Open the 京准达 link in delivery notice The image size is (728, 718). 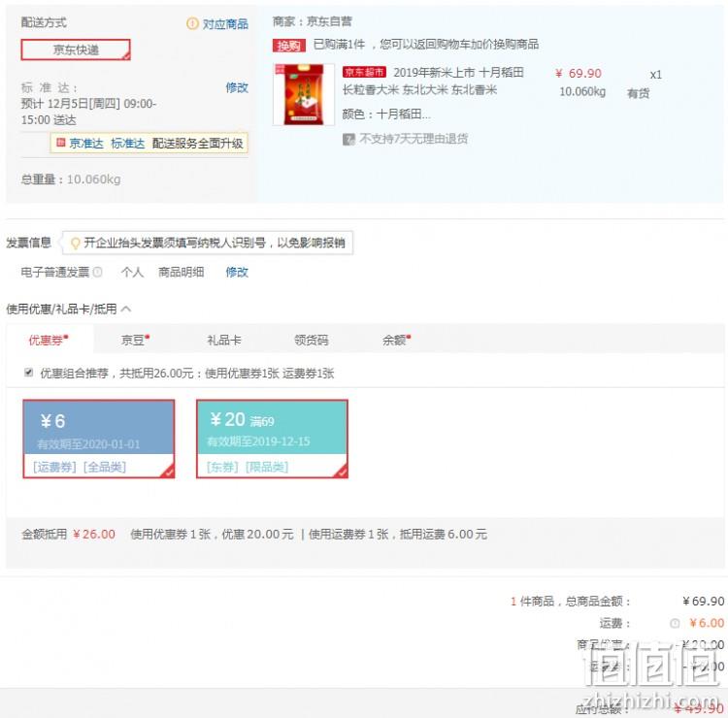(x=85, y=143)
